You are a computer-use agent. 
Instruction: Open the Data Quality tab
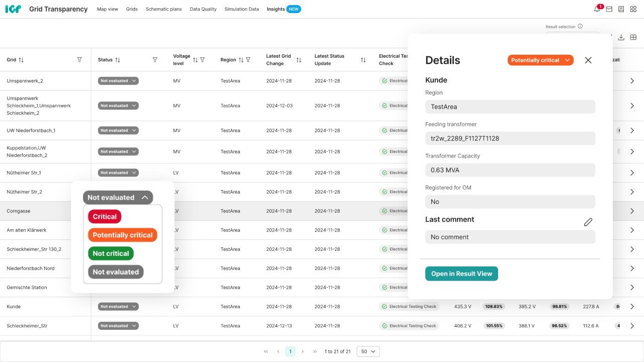point(203,9)
